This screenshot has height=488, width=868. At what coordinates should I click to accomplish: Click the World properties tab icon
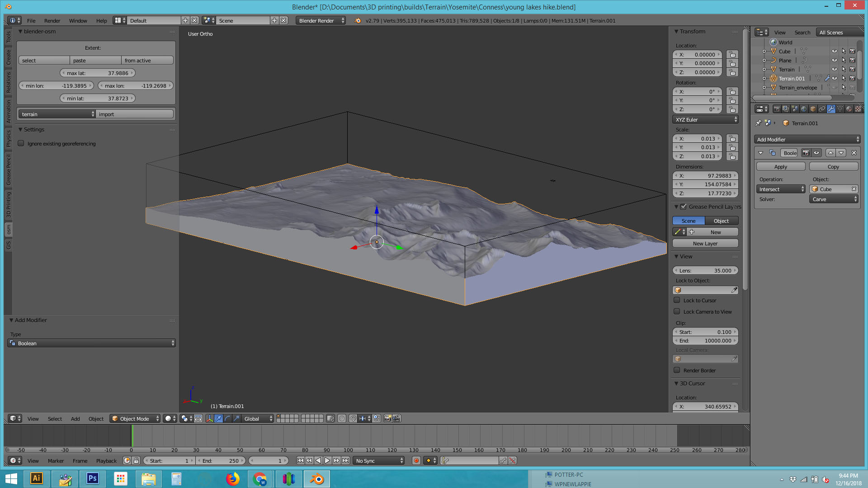(x=804, y=109)
